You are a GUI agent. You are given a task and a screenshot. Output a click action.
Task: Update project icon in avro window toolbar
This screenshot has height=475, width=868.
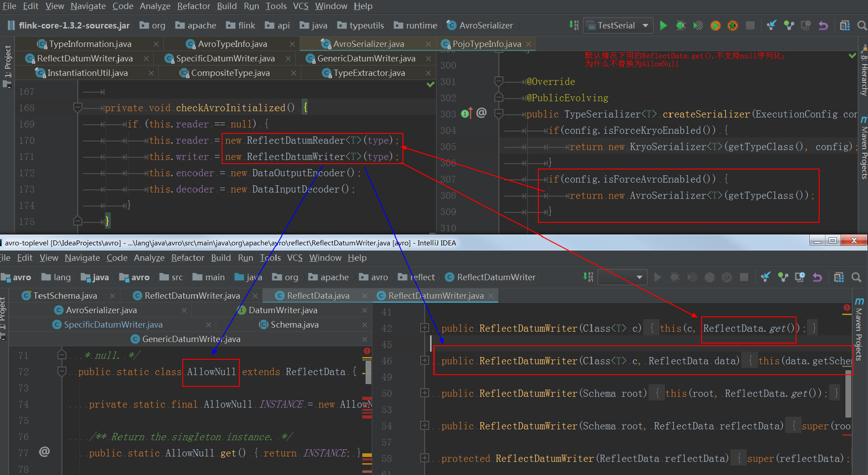click(765, 277)
